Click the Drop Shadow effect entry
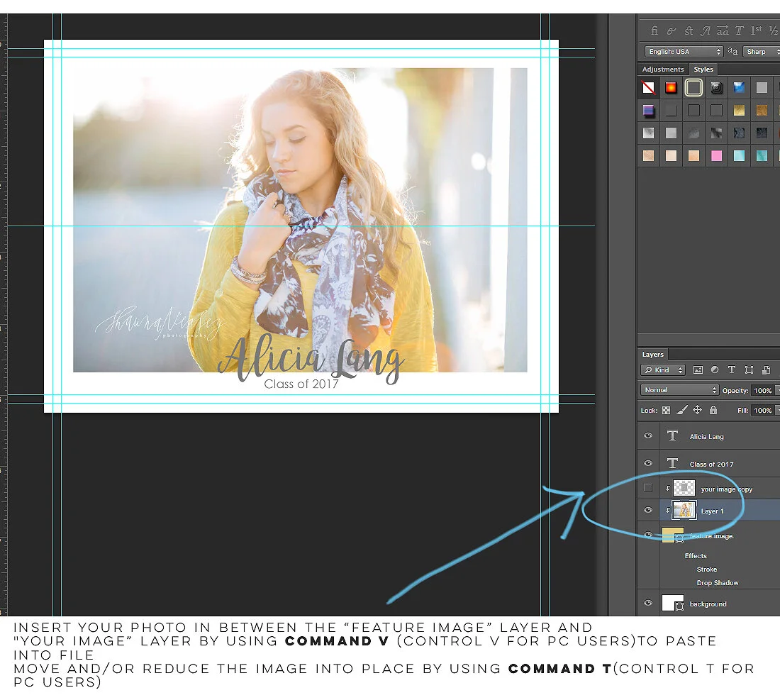The image size is (780, 700). click(717, 582)
